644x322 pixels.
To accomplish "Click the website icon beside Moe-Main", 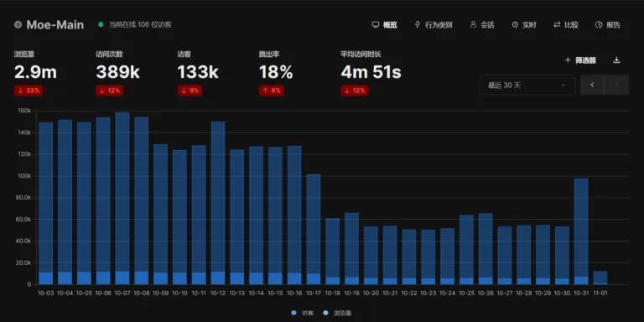I will 18,24.
